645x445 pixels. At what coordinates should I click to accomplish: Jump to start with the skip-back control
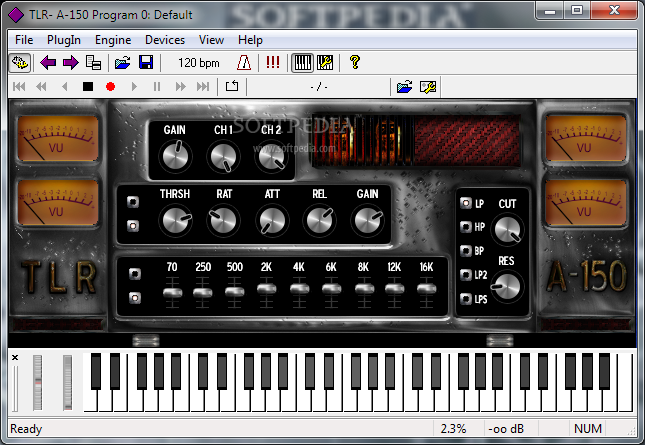pyautogui.click(x=19, y=86)
